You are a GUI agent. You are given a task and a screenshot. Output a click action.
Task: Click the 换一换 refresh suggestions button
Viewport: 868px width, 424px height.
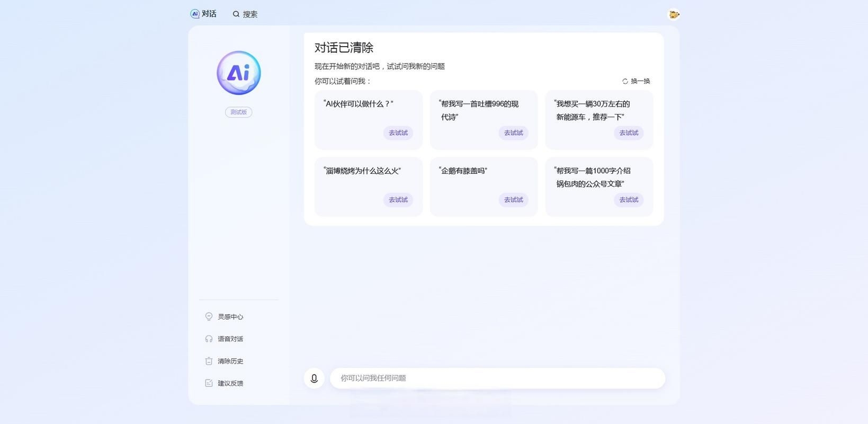tap(636, 81)
